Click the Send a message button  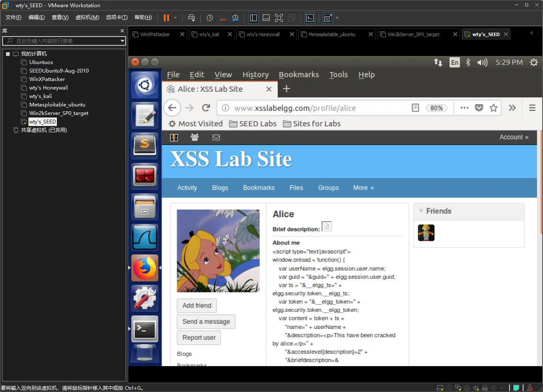206,322
